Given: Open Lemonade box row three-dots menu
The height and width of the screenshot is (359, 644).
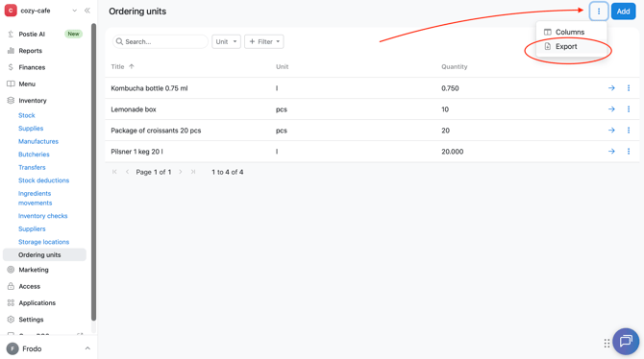Looking at the screenshot, I should (629, 109).
